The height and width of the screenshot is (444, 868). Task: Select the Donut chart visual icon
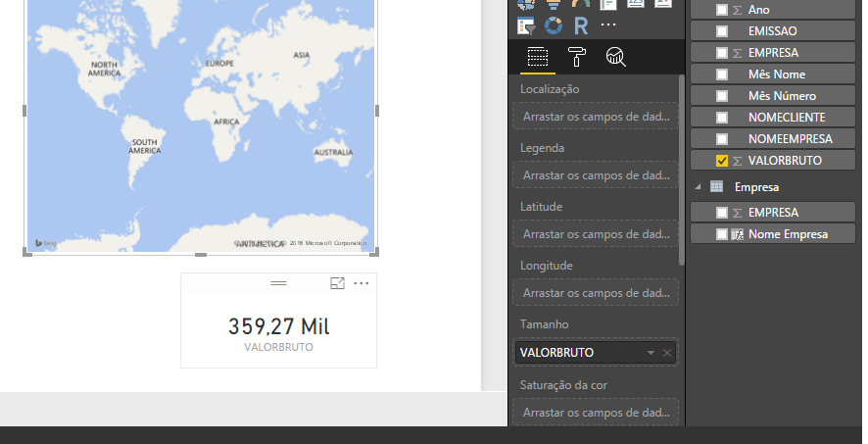(554, 25)
